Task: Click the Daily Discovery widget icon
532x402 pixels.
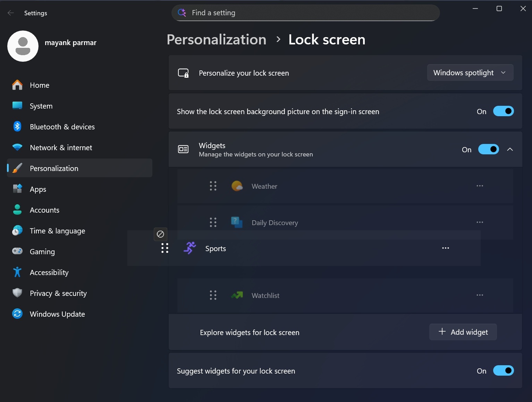Action: [237, 222]
